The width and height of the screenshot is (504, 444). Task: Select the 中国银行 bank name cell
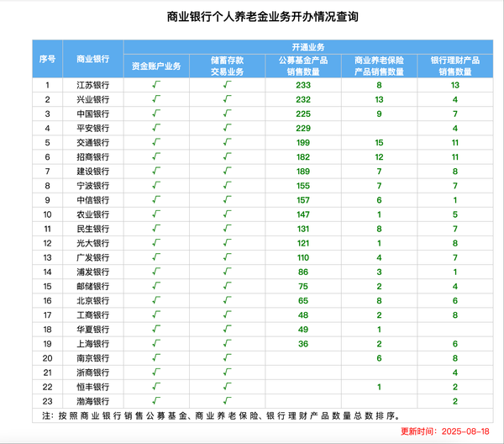click(x=93, y=114)
